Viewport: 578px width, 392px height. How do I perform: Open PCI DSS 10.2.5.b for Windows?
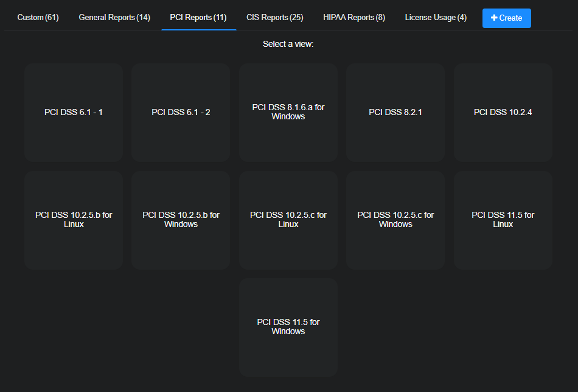click(181, 220)
